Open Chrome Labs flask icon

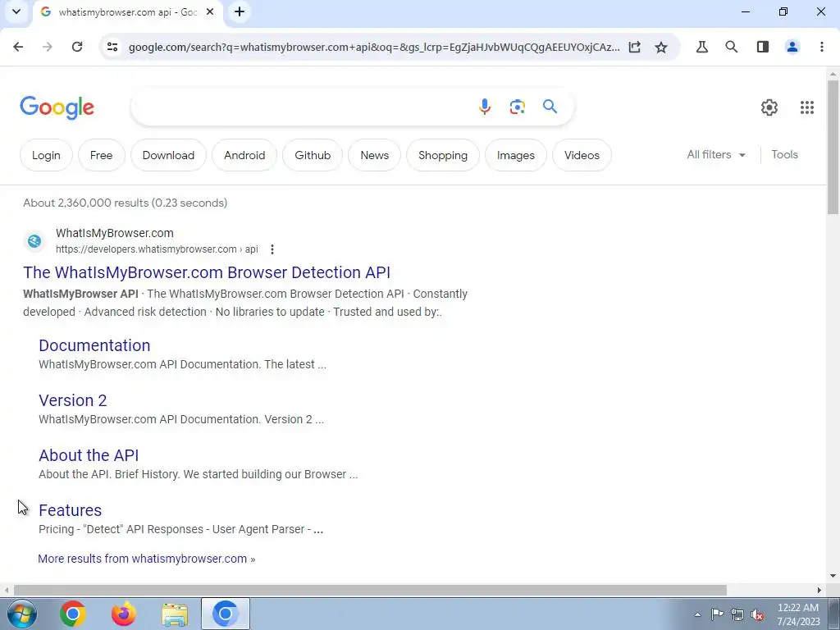[x=702, y=47]
